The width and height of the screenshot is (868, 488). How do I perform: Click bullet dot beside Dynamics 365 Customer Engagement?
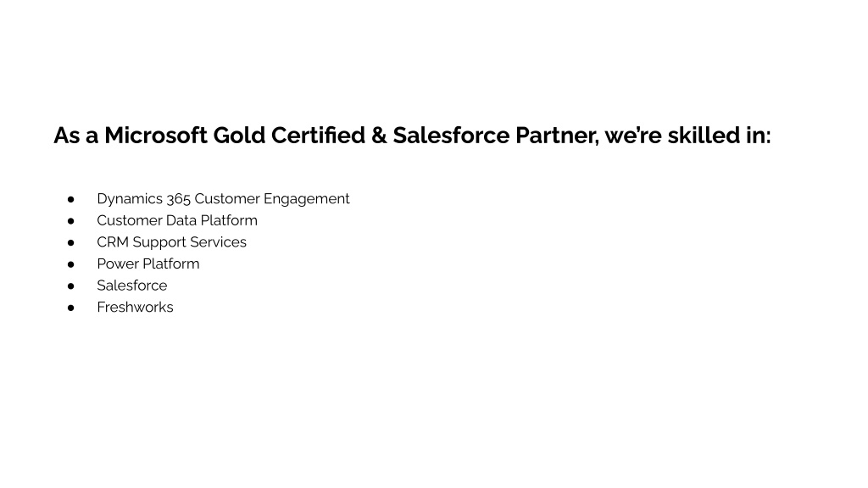(x=71, y=199)
